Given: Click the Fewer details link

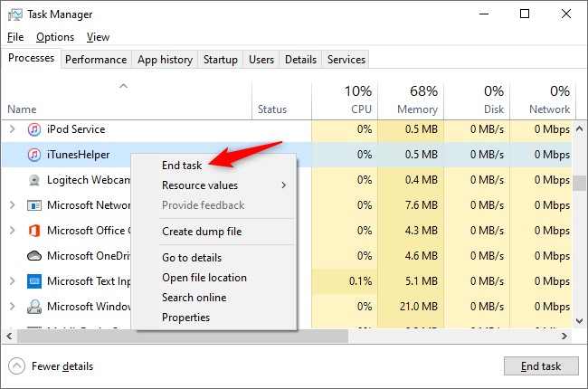Looking at the screenshot, I should coord(62,366).
